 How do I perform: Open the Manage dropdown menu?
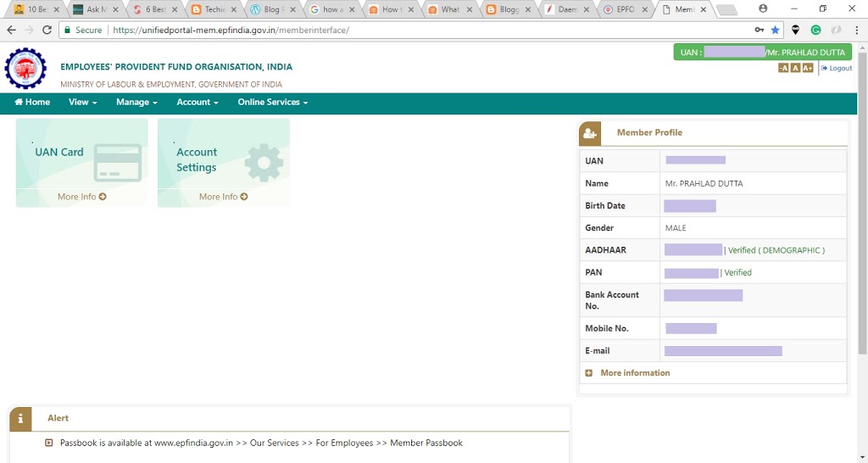[136, 102]
